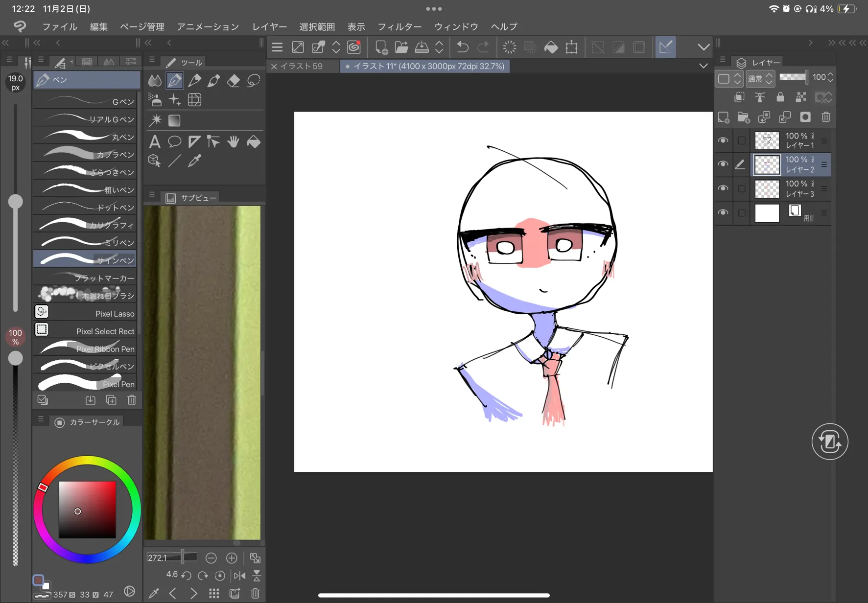Toggle clip to layer below
This screenshot has height=603, width=868.
click(x=739, y=97)
